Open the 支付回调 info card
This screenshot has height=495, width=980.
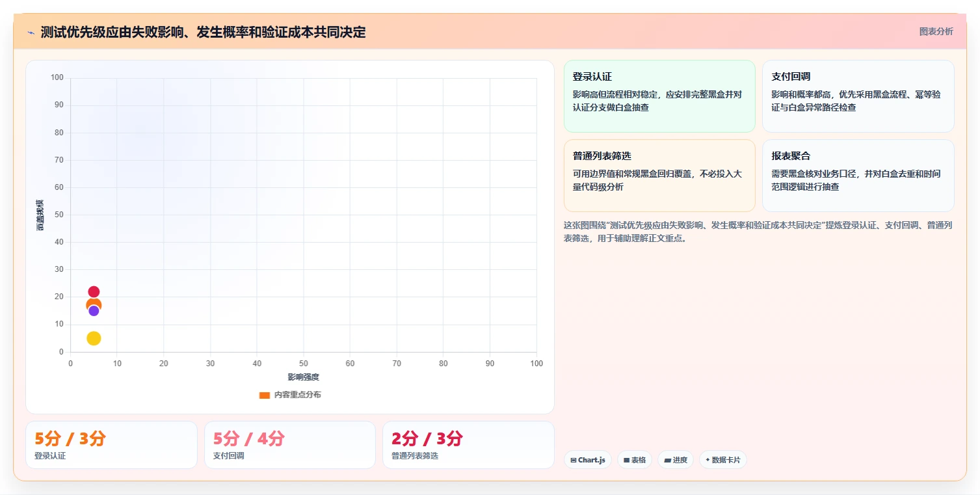858,96
